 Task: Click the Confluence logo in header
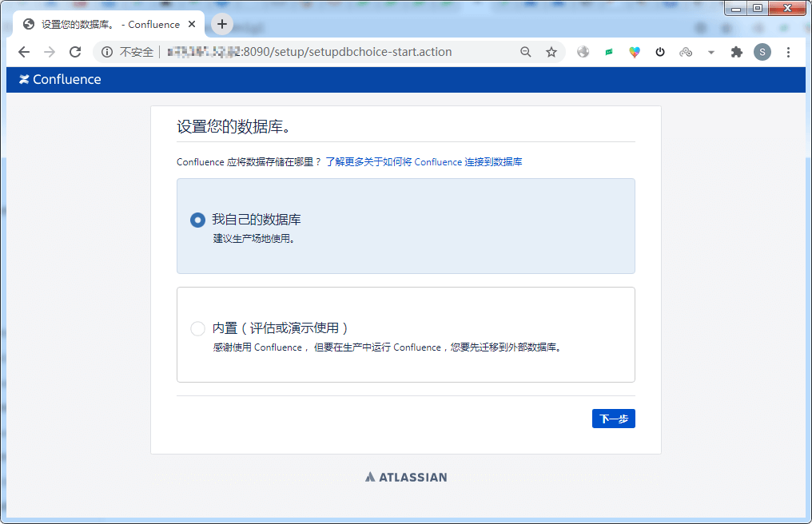pyautogui.click(x=60, y=79)
